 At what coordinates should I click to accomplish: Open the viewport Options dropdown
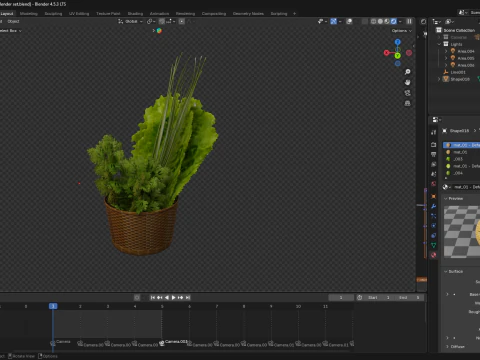coord(402,31)
